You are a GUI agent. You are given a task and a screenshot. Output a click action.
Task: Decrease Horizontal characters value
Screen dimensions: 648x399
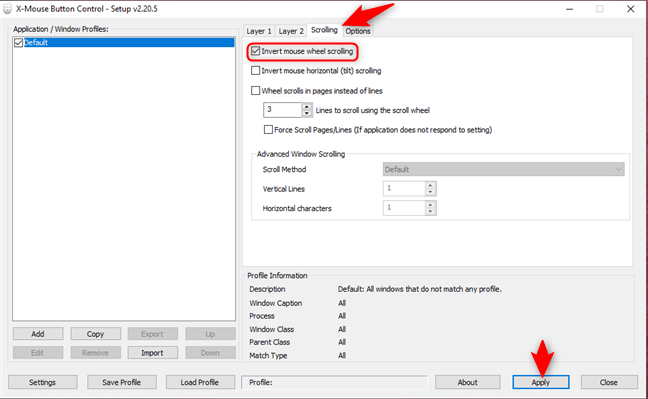430,211
